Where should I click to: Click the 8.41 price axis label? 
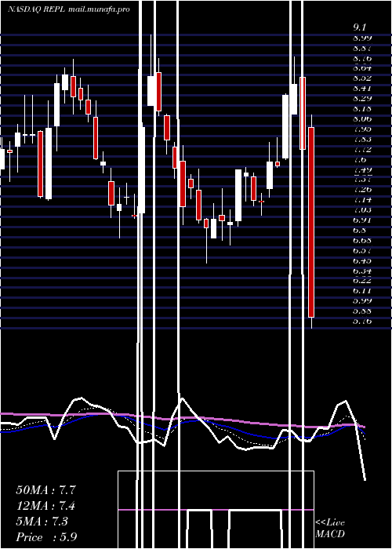click(362, 88)
